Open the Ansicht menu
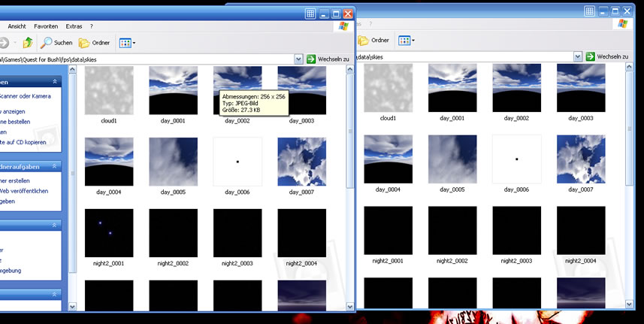 tap(17, 26)
